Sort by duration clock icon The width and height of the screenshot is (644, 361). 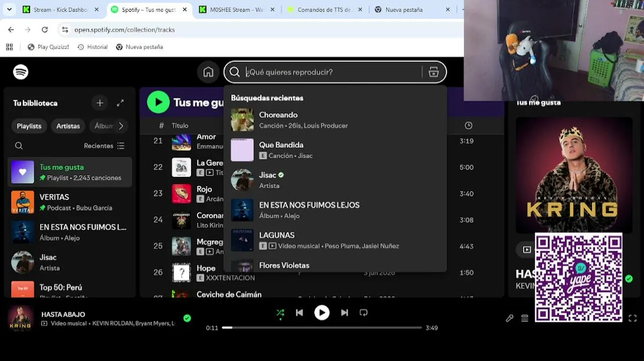point(468,125)
